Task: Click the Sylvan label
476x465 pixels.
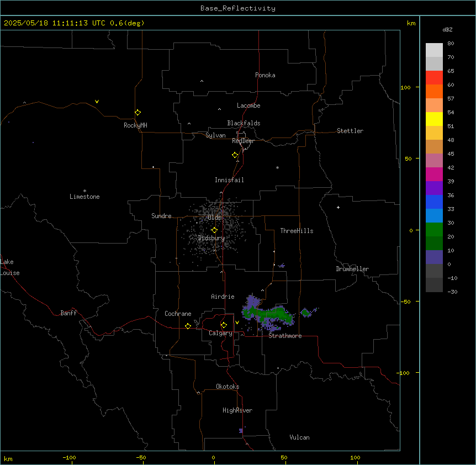Action: (x=215, y=135)
